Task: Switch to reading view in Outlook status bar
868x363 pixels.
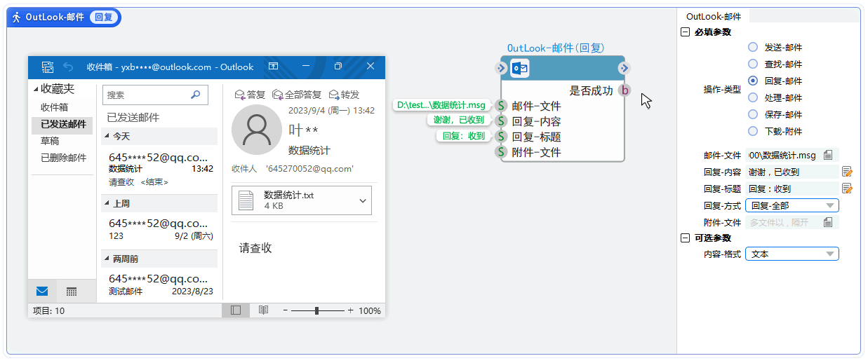Action: point(263,310)
